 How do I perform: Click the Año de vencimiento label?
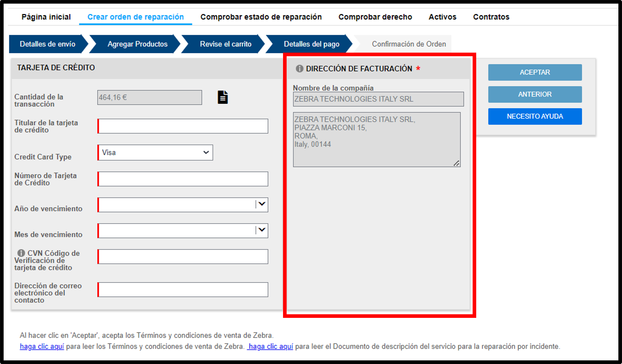[x=48, y=208]
